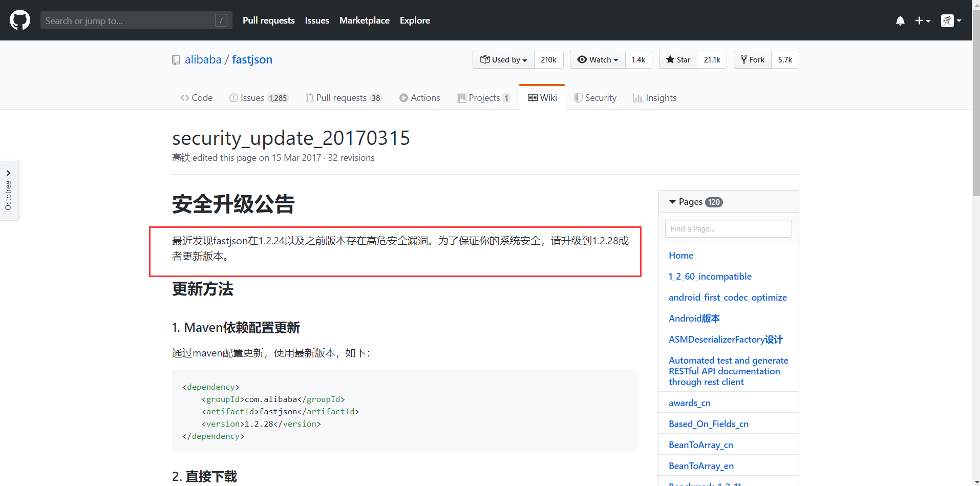Open the ASMDeserializerFactory设计 page

(726, 340)
